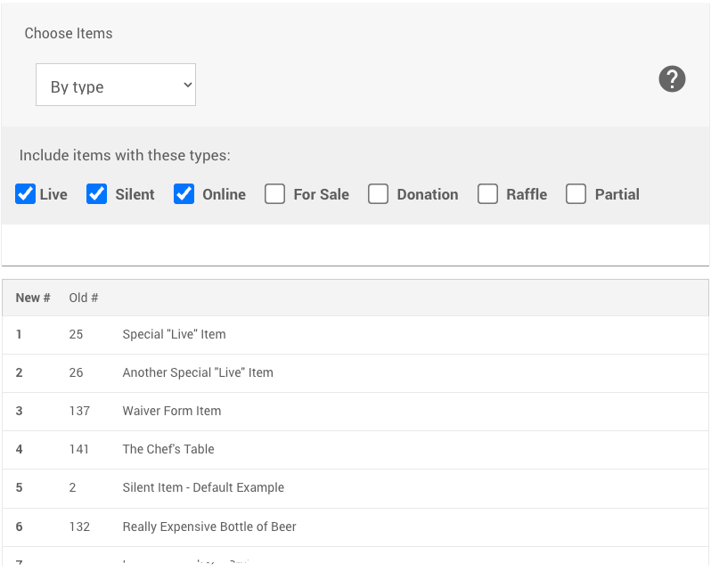Choose The Chef's Table item
The image size is (711, 588).
pyautogui.click(x=168, y=450)
